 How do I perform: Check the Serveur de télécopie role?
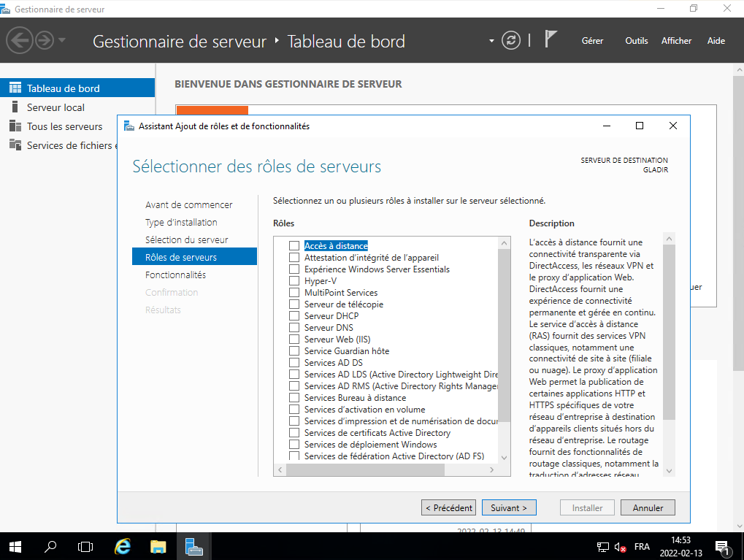(x=294, y=304)
